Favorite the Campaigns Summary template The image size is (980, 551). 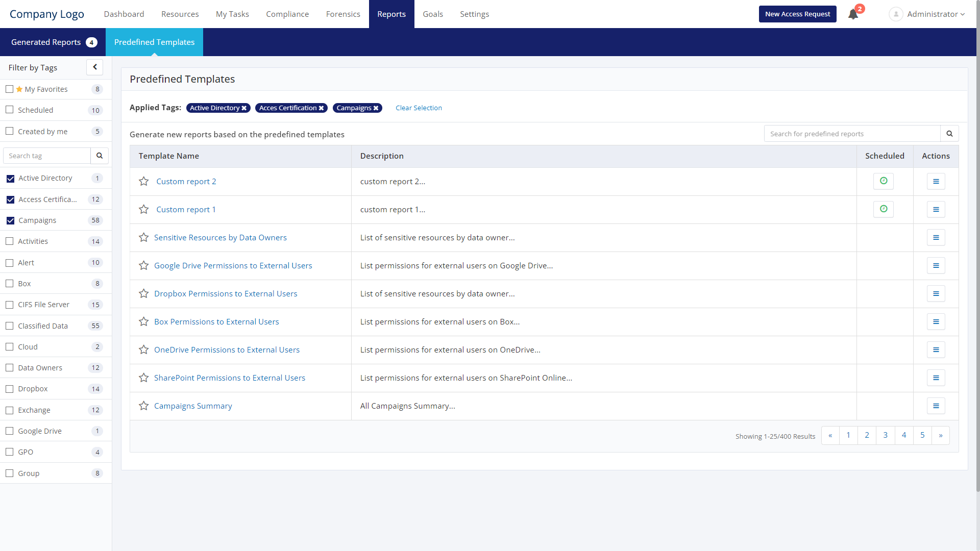[144, 406]
